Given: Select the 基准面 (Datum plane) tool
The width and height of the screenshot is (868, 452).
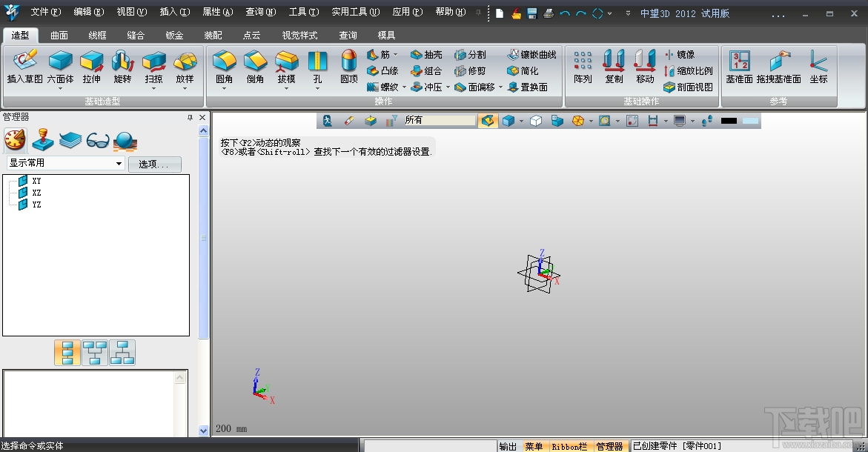Looking at the screenshot, I should (739, 61).
